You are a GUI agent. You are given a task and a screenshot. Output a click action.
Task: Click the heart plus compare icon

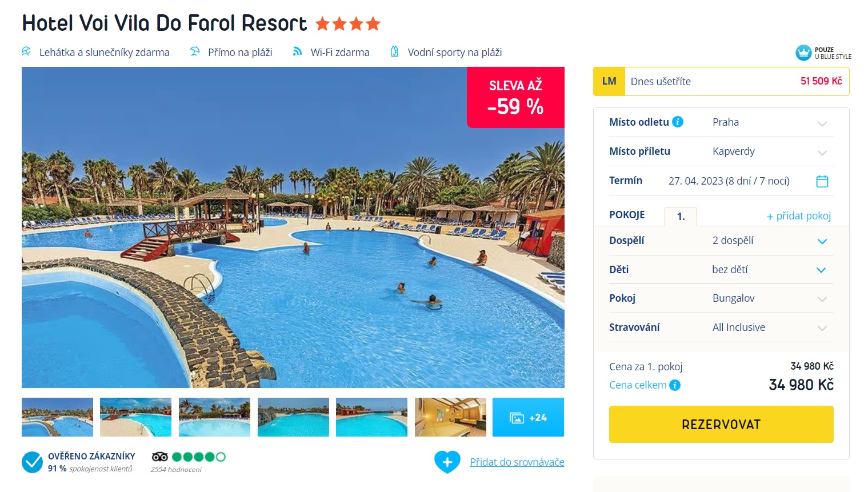click(x=447, y=462)
